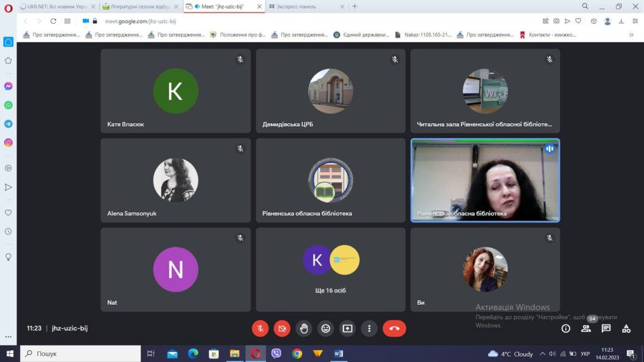644x362 pixels.
Task: Open Messenger in Opera sidebar
Action: (x=8, y=86)
